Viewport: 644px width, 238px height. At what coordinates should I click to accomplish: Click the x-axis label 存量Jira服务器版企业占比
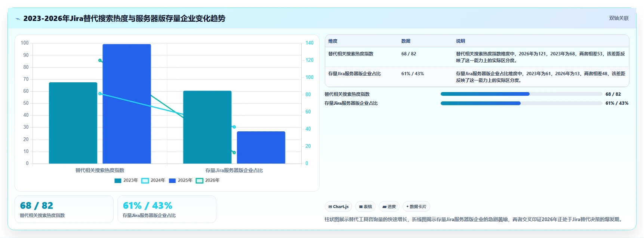click(234, 171)
